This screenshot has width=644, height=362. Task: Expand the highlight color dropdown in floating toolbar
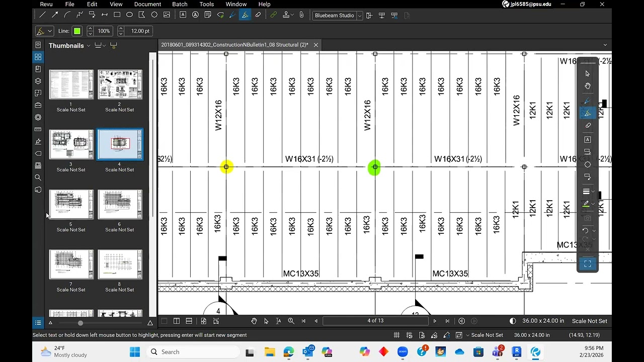coord(594,204)
